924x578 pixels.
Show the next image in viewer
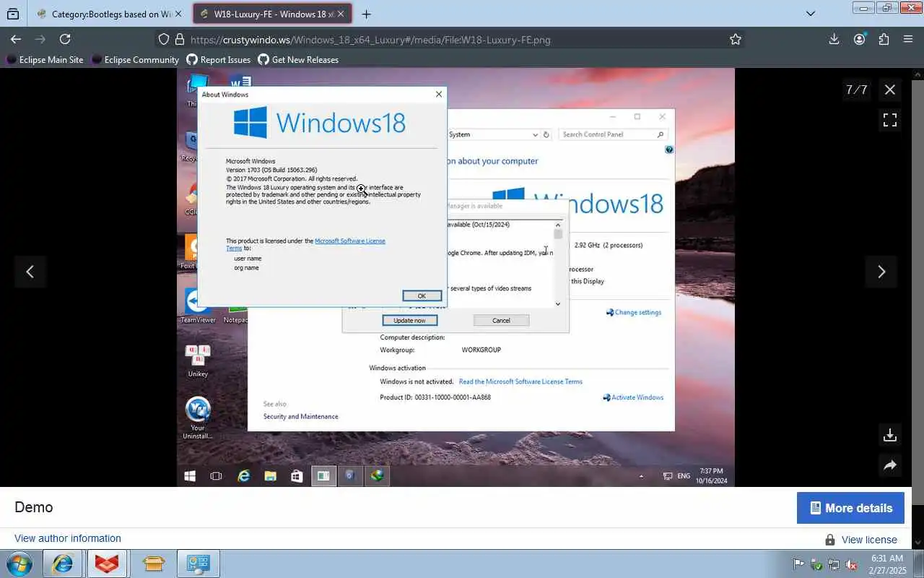tap(881, 272)
